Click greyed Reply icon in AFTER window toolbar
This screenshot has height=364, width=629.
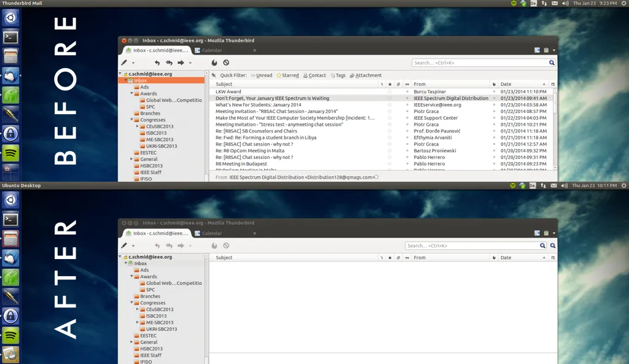pyautogui.click(x=157, y=246)
